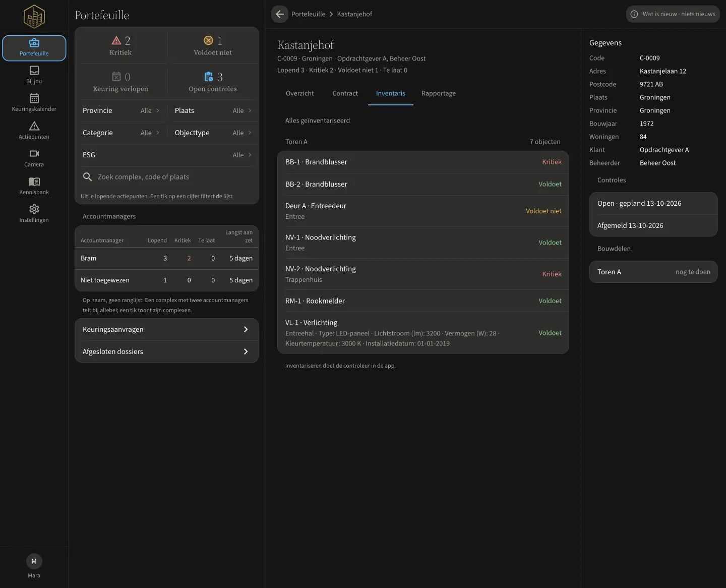Screen dimensions: 726x588
Task: Filter list by Voldoet niet tile
Action: 213,45
